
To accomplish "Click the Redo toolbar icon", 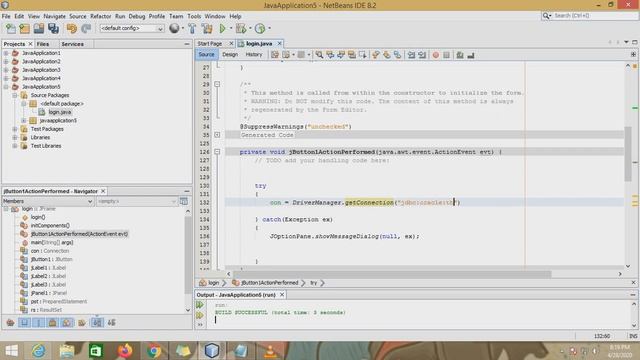I will click(x=86, y=28).
